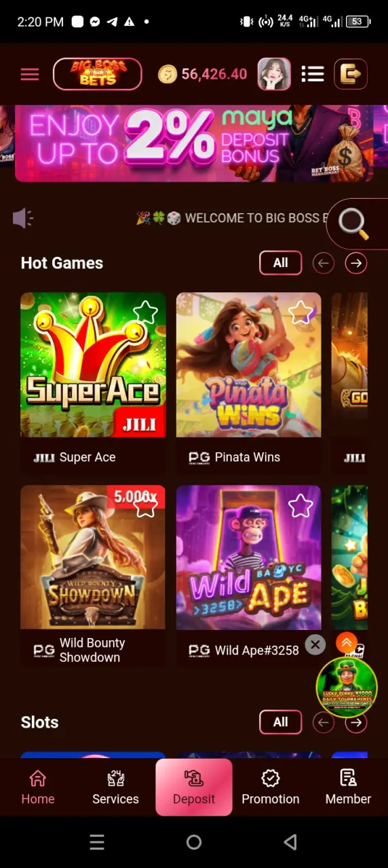Toggle the favorite star on Wild Ape
Viewport: 388px width, 868px height.
[300, 505]
